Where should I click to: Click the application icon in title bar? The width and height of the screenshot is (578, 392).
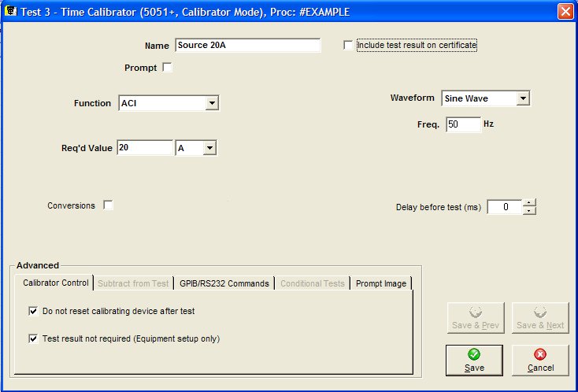coord(11,12)
